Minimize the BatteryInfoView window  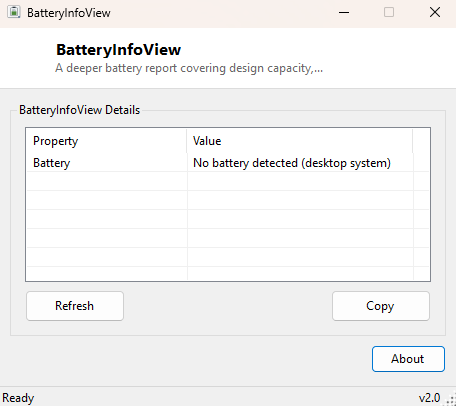[x=344, y=13]
